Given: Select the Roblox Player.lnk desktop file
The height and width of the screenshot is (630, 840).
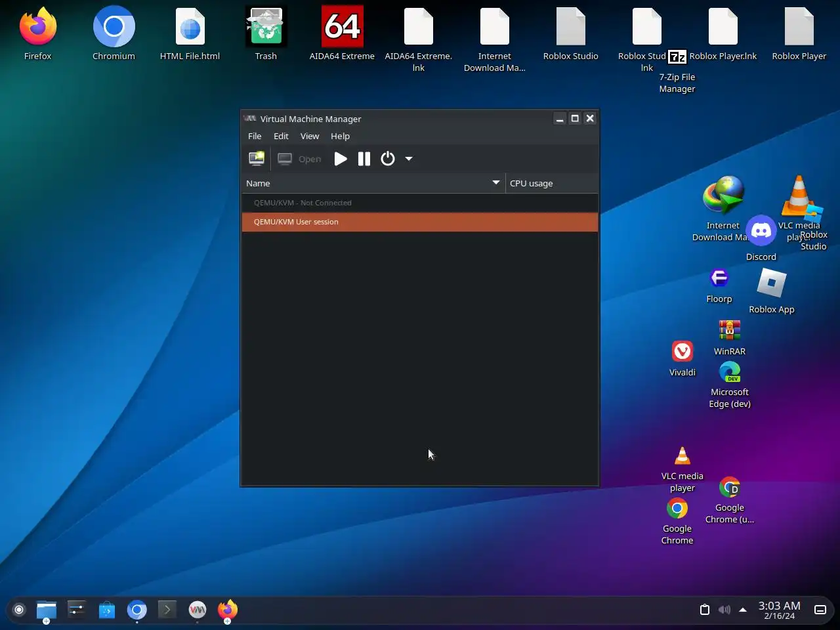Looking at the screenshot, I should (x=723, y=27).
